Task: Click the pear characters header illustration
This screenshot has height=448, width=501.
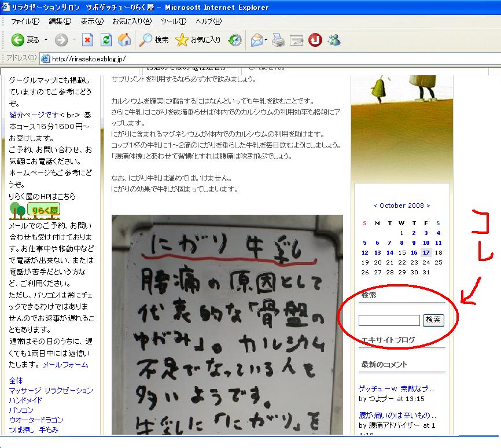Action: click(401, 128)
